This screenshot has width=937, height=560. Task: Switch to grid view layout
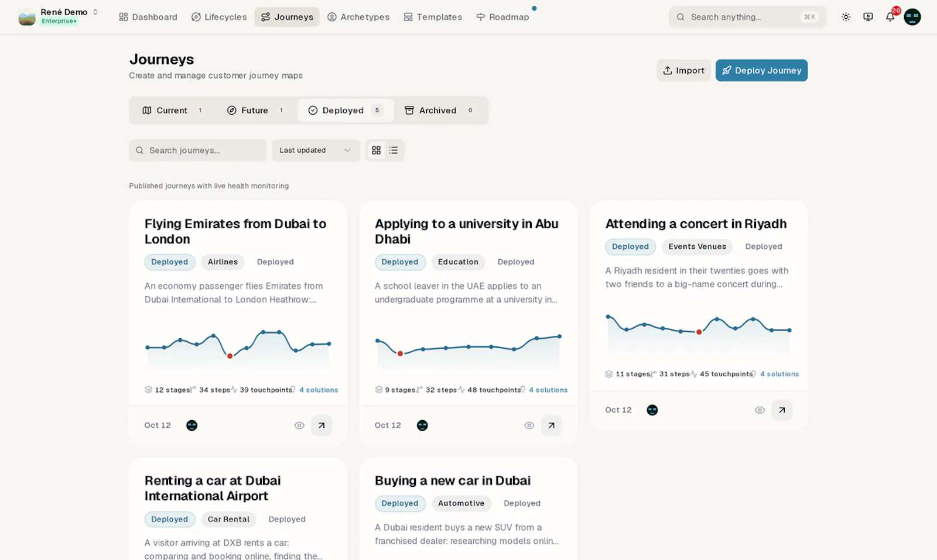[x=377, y=150]
